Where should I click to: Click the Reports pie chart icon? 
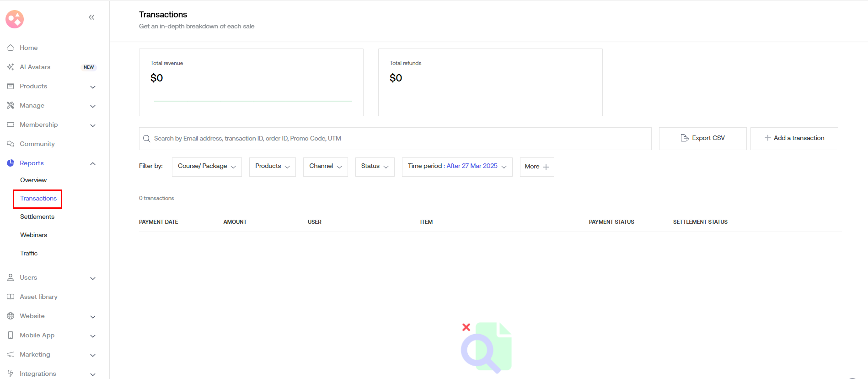11,163
